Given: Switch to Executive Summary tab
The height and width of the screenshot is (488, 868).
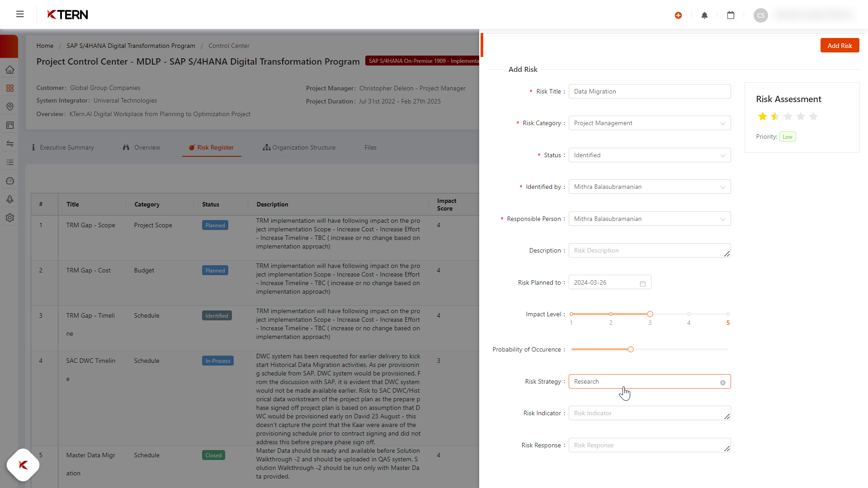Looking at the screenshot, I should pos(63,148).
